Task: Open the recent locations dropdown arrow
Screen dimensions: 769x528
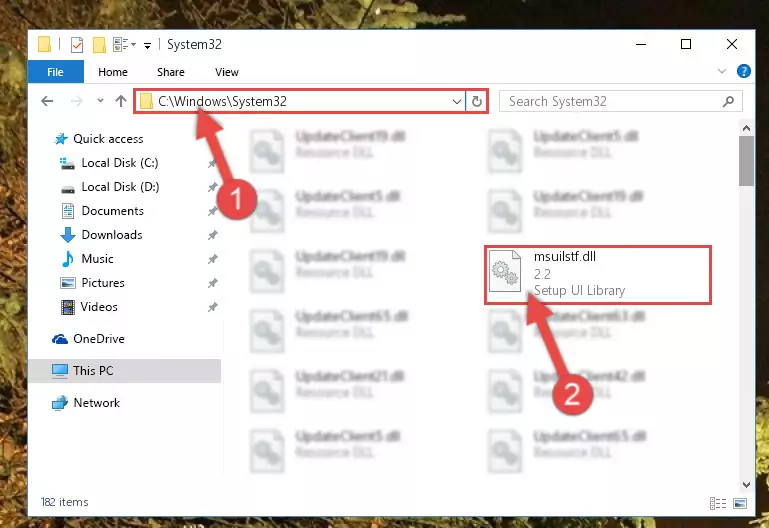Action: click(100, 101)
